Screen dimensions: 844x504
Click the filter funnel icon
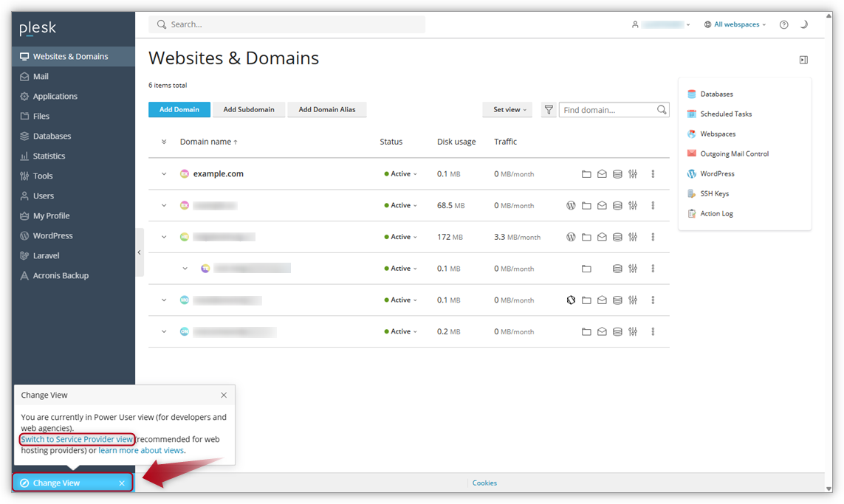pos(549,110)
